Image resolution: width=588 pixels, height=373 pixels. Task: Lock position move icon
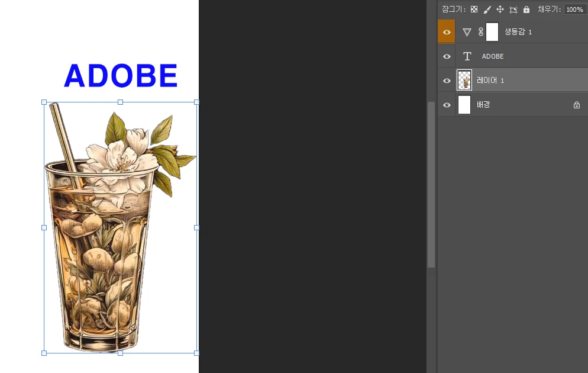click(x=500, y=9)
